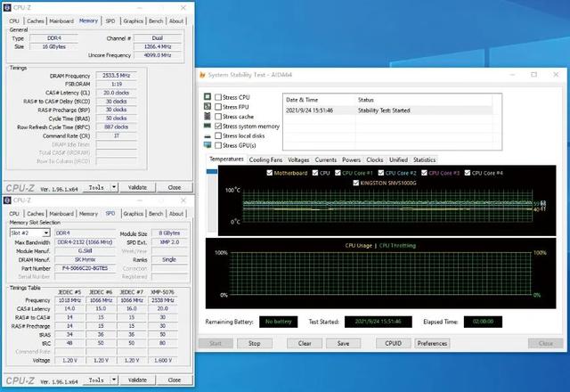Click the No battery status display
The height and width of the screenshot is (392, 570).
[279, 322]
